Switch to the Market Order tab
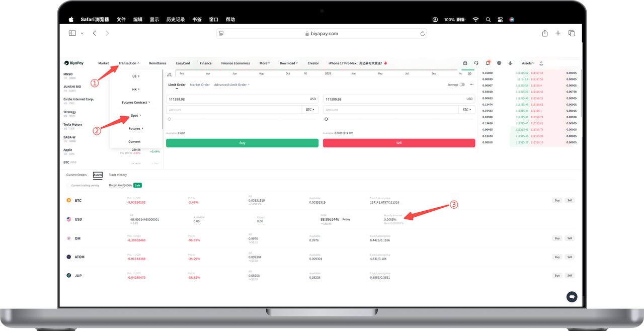The image size is (644, 331). 200,85
